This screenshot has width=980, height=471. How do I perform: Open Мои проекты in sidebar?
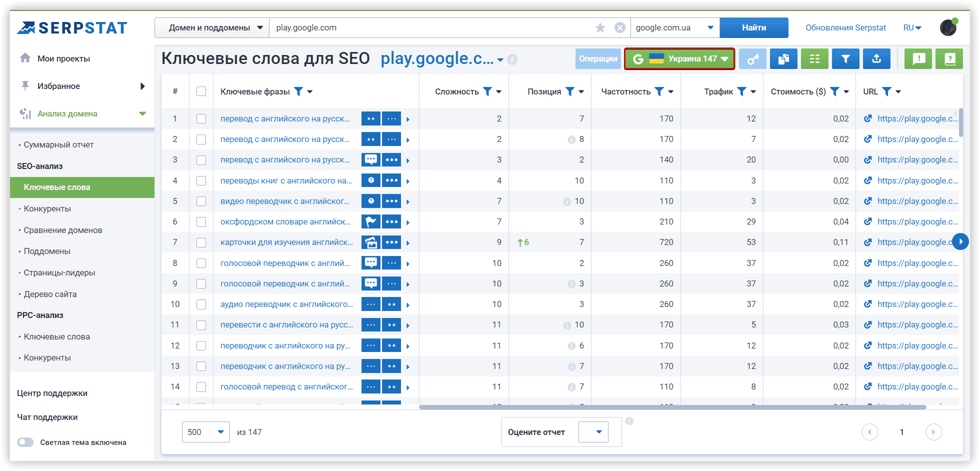(63, 58)
